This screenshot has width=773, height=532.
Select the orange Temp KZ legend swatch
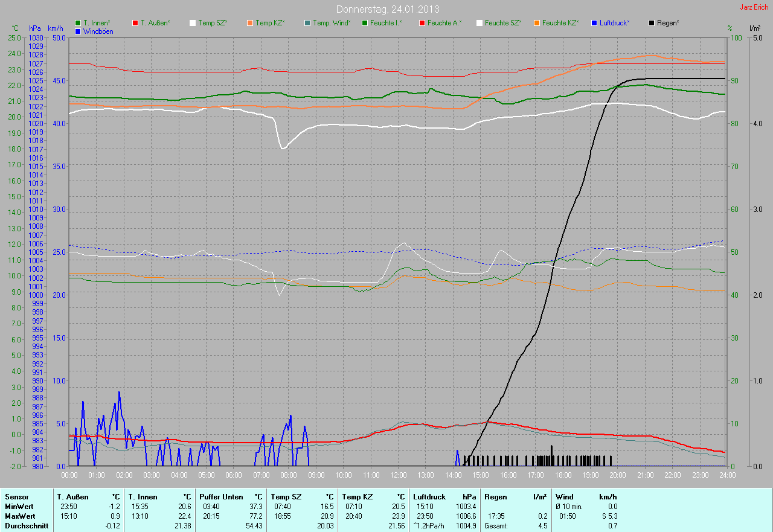pos(250,23)
